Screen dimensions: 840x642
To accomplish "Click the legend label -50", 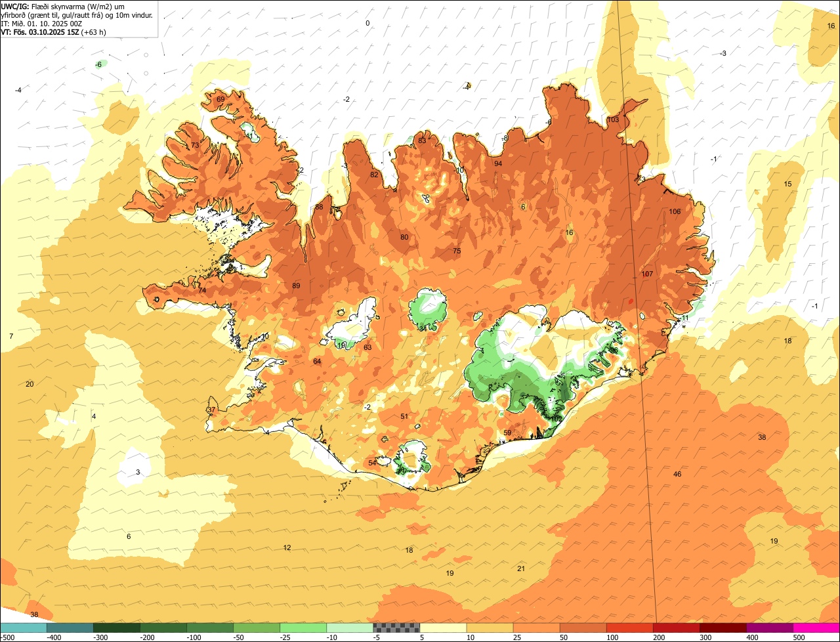I will 240,637.
